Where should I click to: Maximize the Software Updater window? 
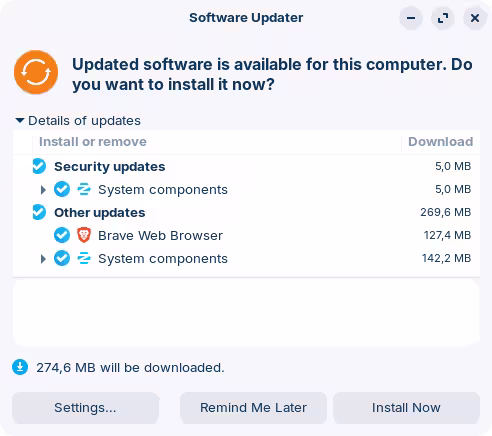tap(443, 18)
